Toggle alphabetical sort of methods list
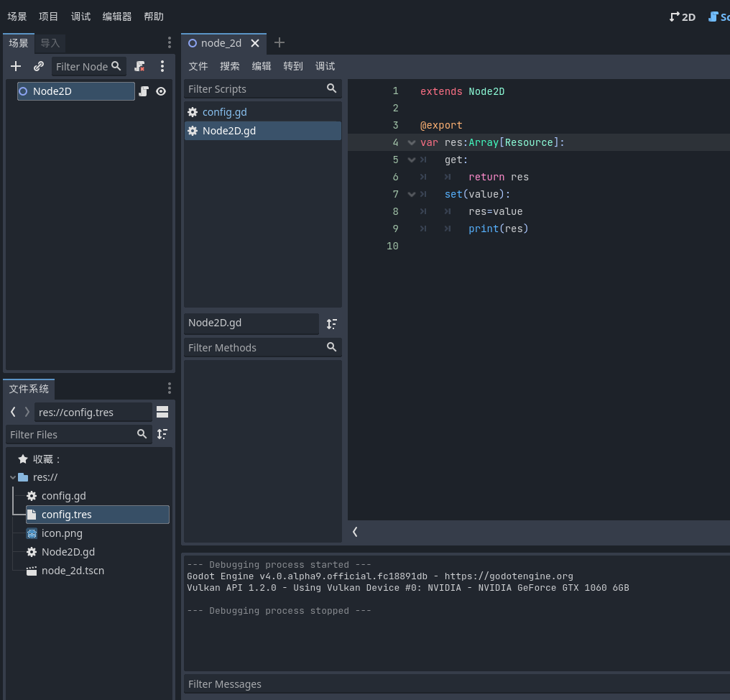The height and width of the screenshot is (700, 730). [331, 324]
